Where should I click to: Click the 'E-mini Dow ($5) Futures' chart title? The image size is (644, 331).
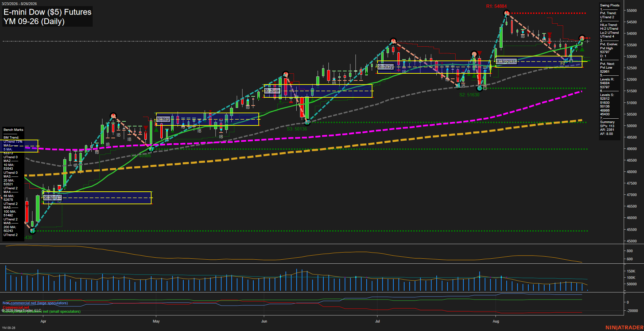click(x=47, y=12)
